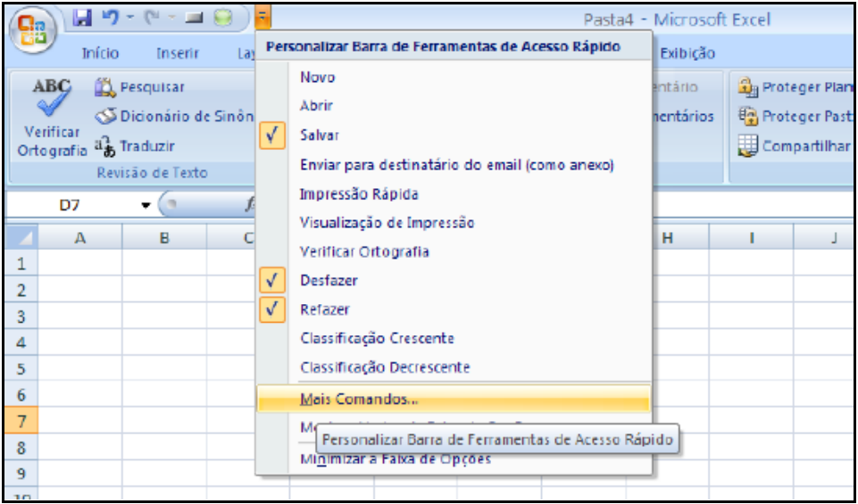The image size is (858, 504).
Task: Click the Compartilhar workbook icon
Action: pyautogui.click(x=748, y=145)
